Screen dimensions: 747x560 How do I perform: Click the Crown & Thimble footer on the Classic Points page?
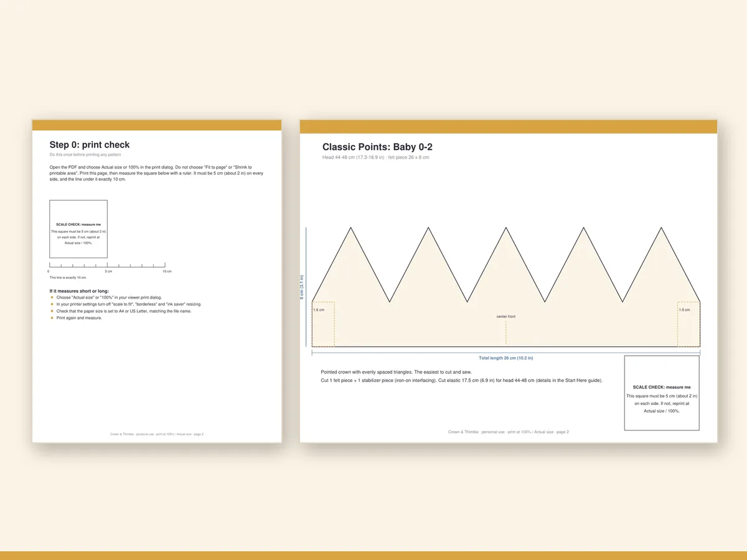[x=509, y=432]
